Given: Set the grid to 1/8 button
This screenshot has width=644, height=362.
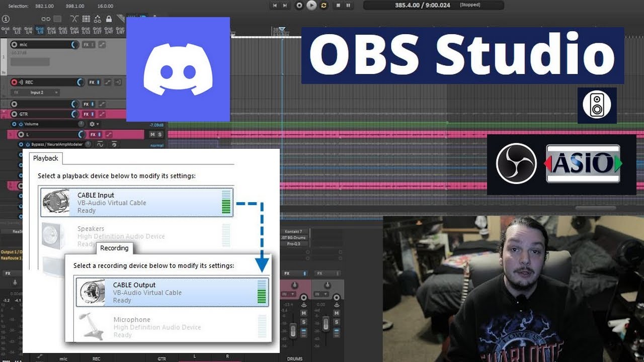Looking at the screenshot, I should pyautogui.click(x=40, y=30).
